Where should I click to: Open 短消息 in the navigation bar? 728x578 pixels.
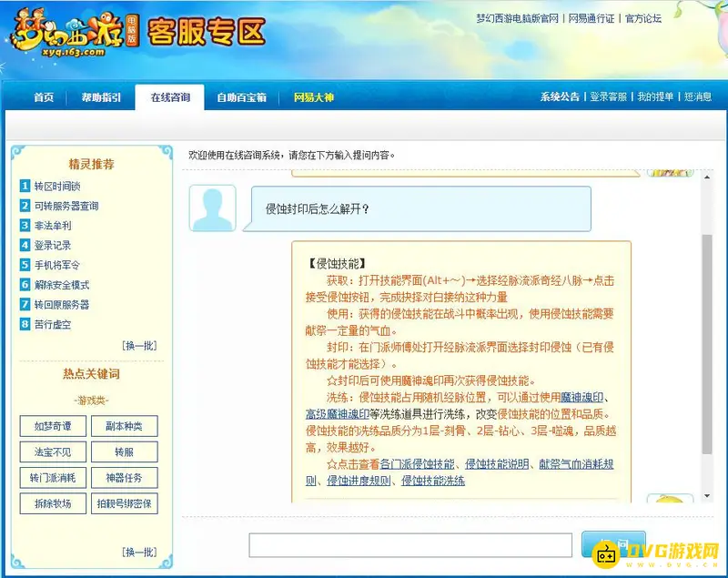point(697,96)
